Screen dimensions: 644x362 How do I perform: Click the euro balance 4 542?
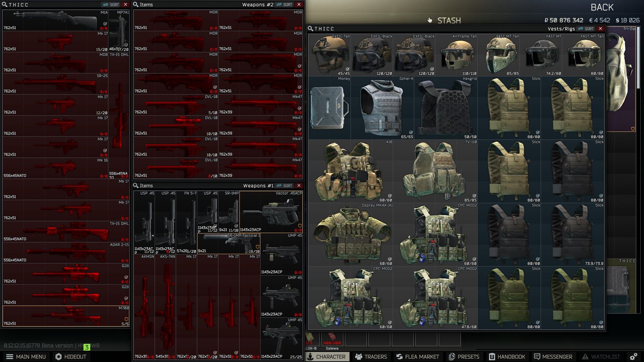pyautogui.click(x=599, y=20)
